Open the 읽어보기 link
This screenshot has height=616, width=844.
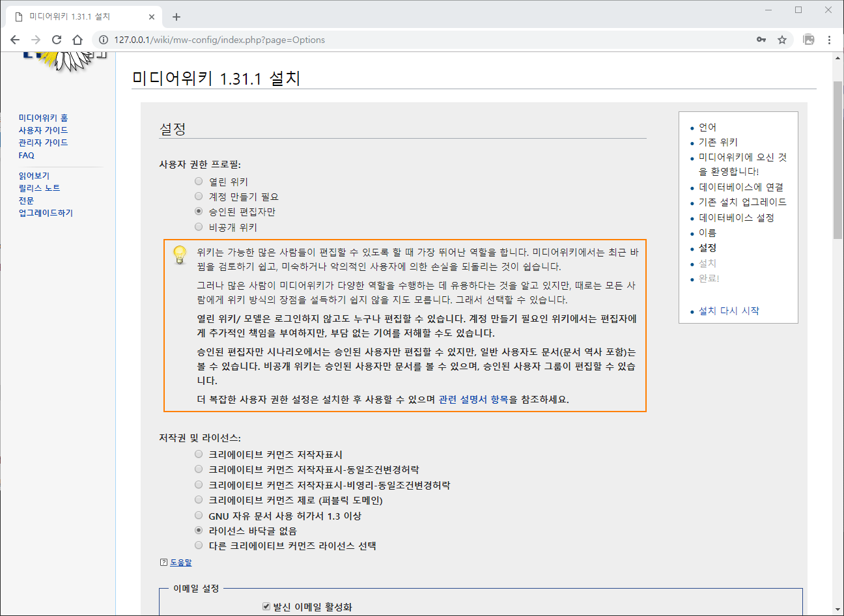tap(34, 176)
